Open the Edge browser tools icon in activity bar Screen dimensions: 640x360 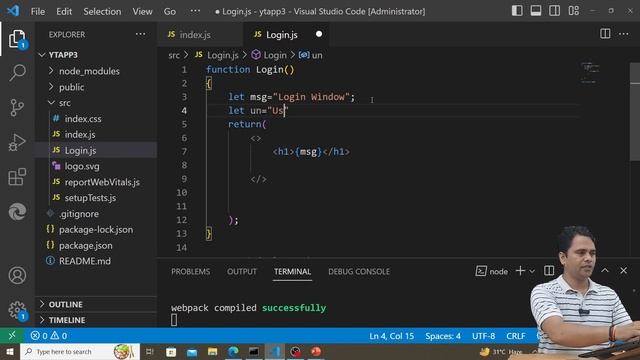(17, 212)
